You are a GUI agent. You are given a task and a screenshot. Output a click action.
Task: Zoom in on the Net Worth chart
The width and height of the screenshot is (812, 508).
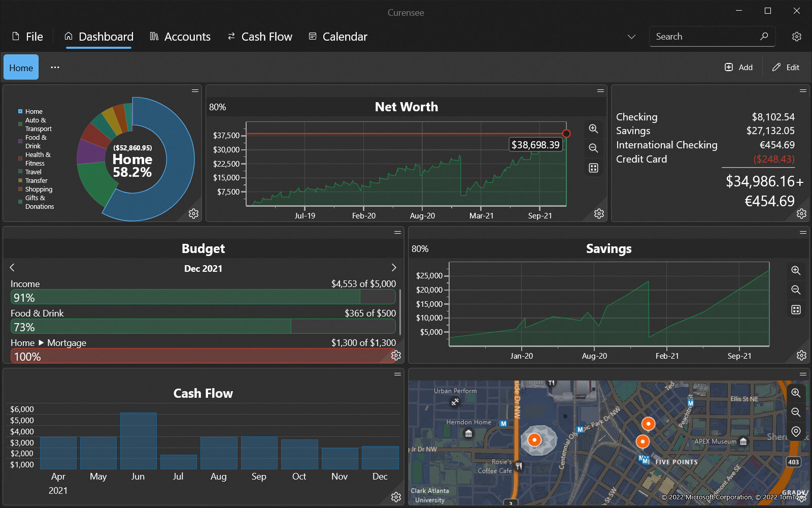593,129
